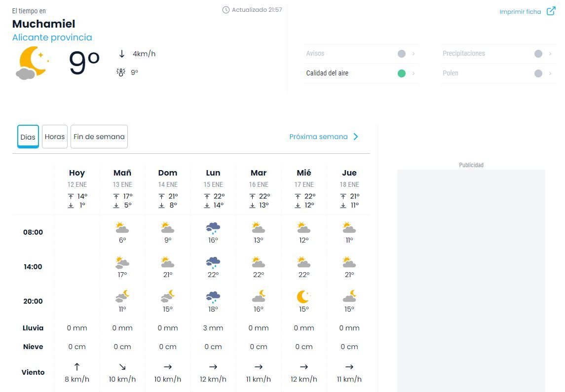Click the Mié 17 ENE date header
This screenshot has height=392, width=565.
(x=304, y=184)
